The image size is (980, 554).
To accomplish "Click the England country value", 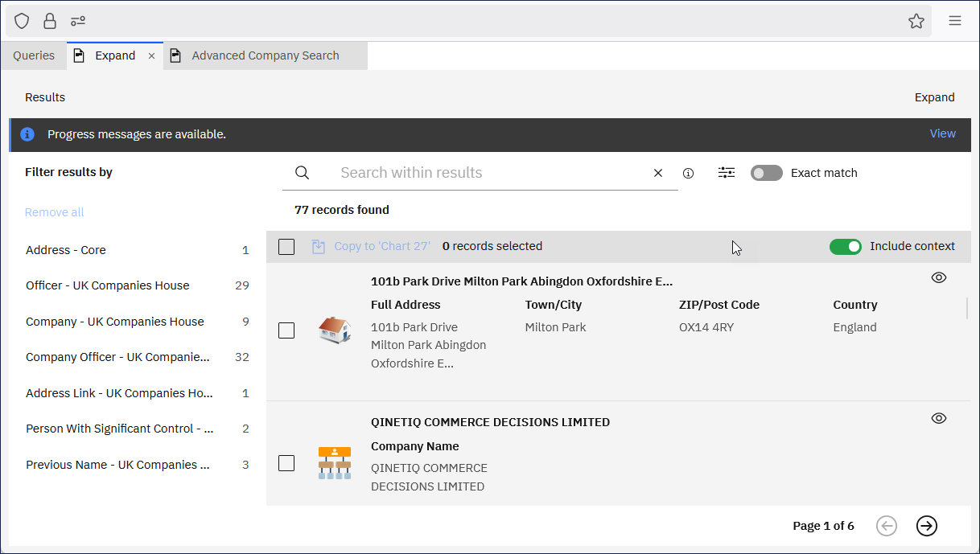I will tap(854, 327).
